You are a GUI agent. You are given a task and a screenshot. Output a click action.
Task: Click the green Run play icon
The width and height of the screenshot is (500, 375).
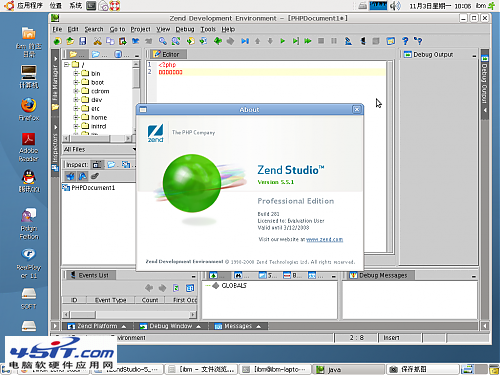point(283,41)
